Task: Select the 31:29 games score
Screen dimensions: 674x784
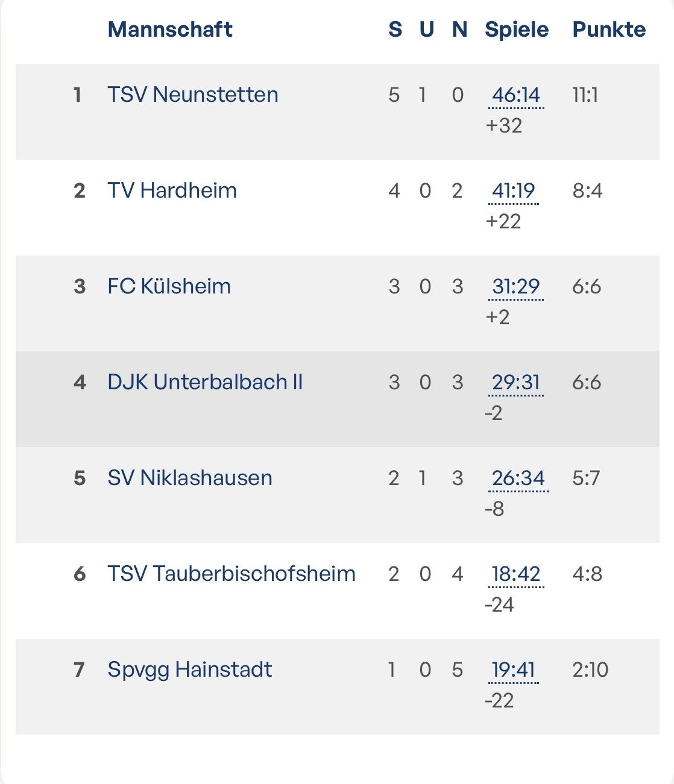Action: pos(515,287)
